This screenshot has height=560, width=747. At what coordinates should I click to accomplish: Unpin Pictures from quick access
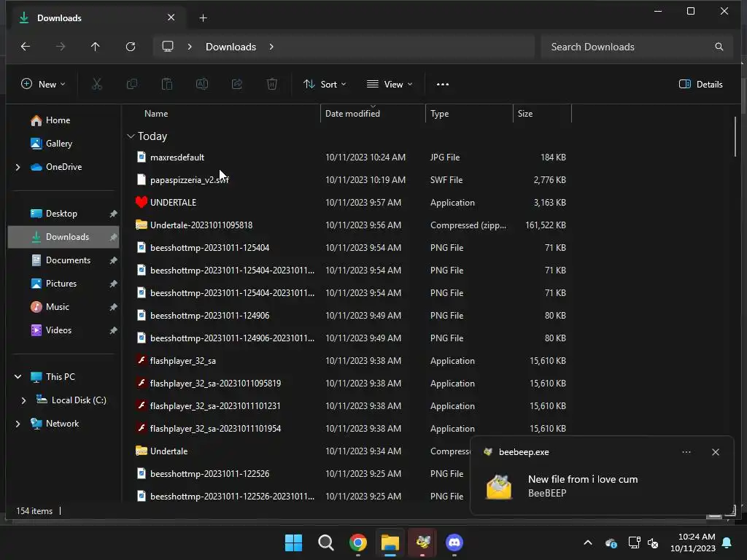click(x=113, y=284)
